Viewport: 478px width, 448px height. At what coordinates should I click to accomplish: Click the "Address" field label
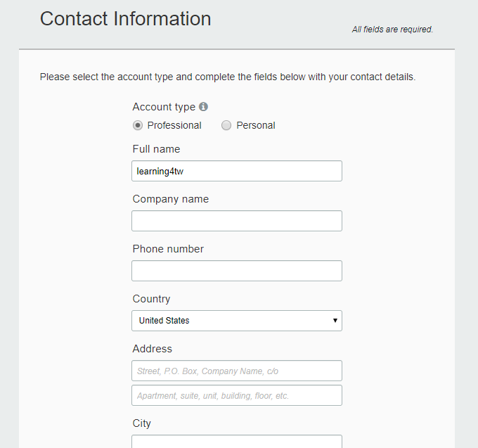tap(152, 349)
